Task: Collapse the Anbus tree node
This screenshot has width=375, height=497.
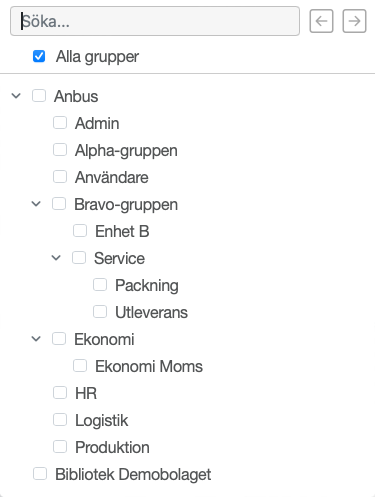Action: pos(16,96)
